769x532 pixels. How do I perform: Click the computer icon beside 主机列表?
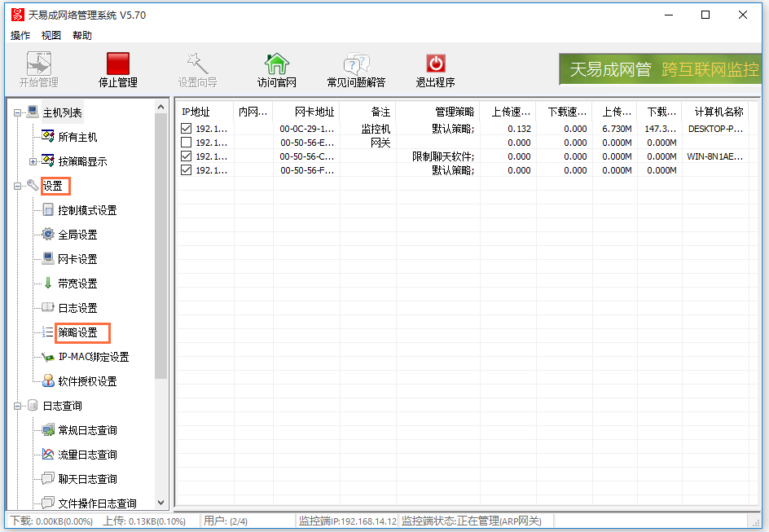click(33, 112)
